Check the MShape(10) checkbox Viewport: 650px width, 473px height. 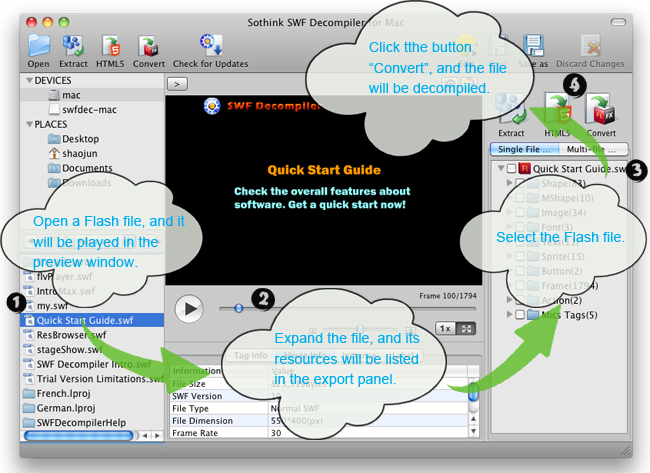[520, 198]
